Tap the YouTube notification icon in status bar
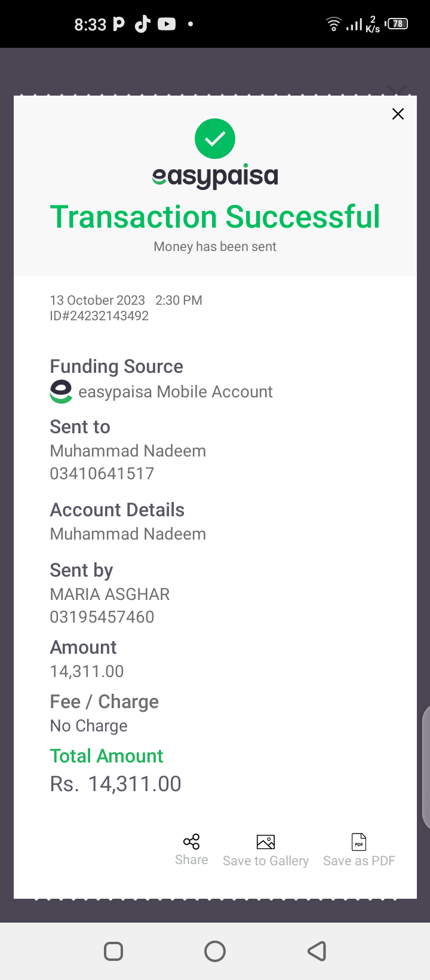The width and height of the screenshot is (430, 980). tap(167, 24)
